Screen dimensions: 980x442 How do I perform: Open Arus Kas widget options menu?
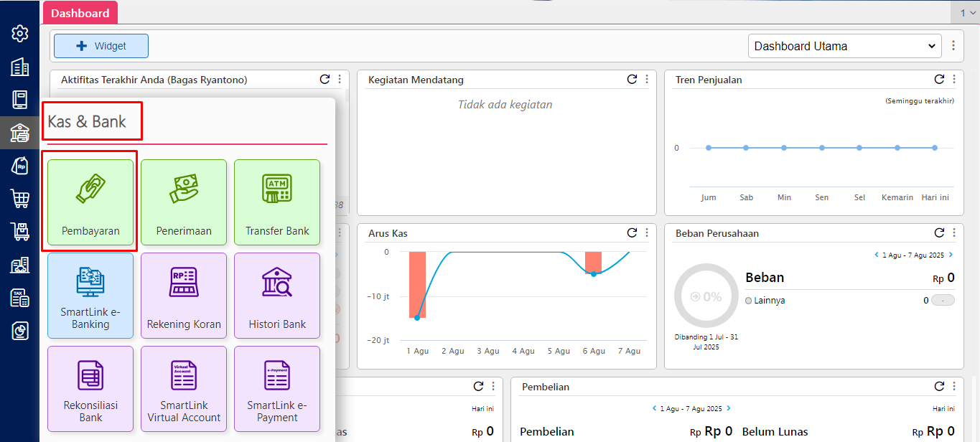(x=647, y=233)
